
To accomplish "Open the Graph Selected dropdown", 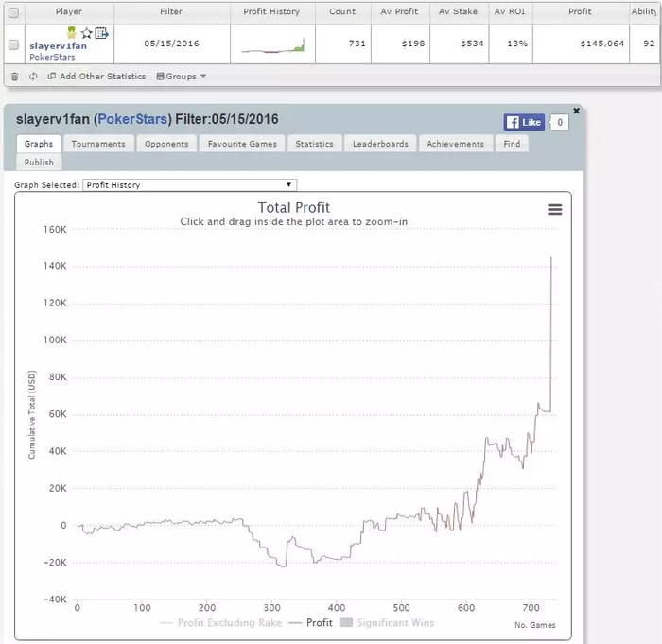I will (189, 185).
